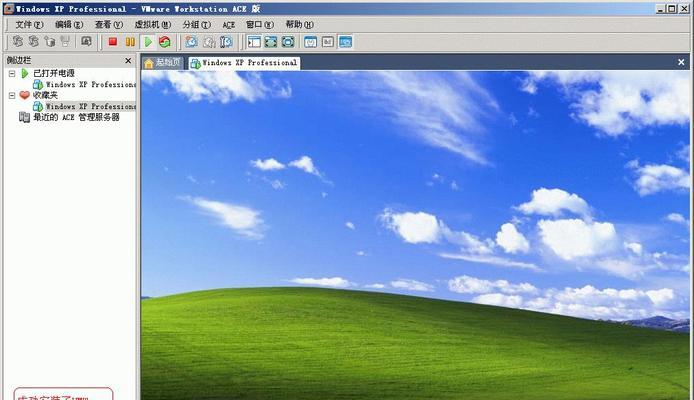This screenshot has width=694, height=400.
Task: Click the VMware icon in title bar
Action: point(9,8)
